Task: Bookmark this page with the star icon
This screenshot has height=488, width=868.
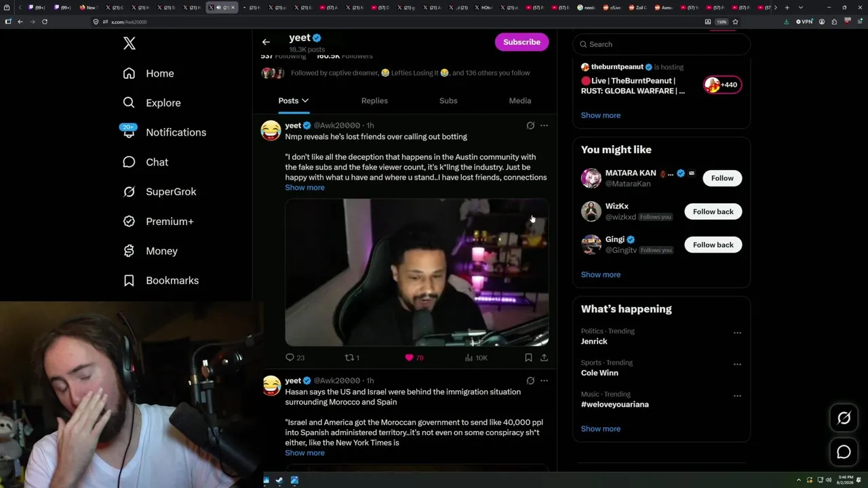Action: point(735,22)
